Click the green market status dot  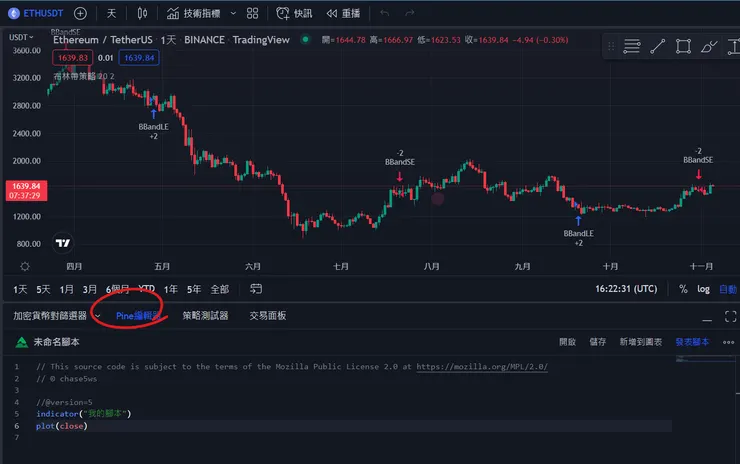(x=305, y=40)
